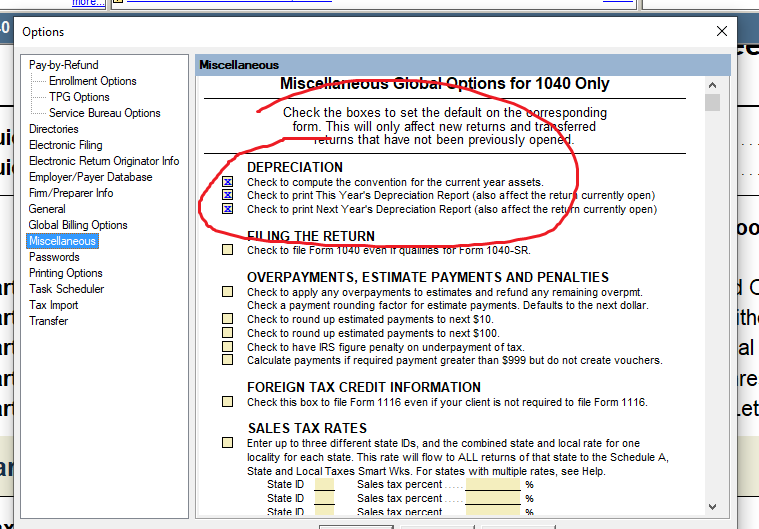Enable round up estimated payments to next $10

click(228, 319)
